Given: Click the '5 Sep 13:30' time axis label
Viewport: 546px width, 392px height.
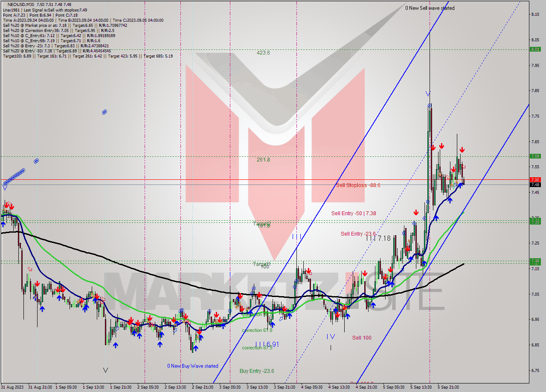Looking at the screenshot, I should tap(421, 387).
